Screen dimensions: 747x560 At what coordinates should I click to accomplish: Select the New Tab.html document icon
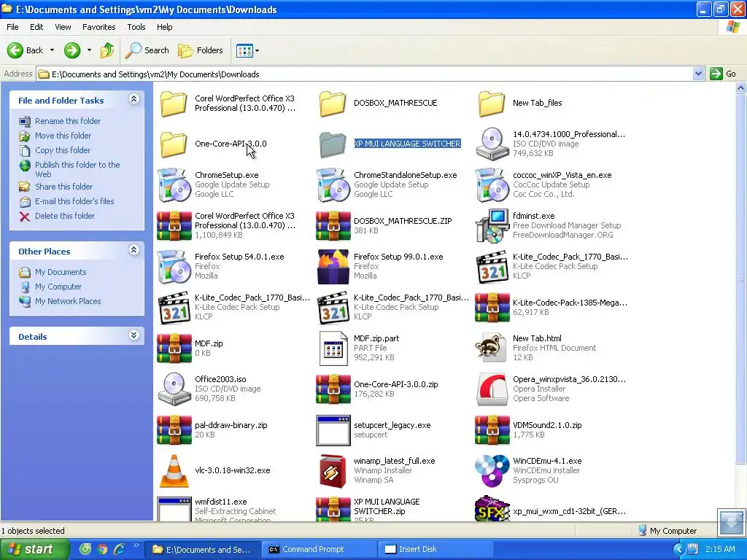492,348
